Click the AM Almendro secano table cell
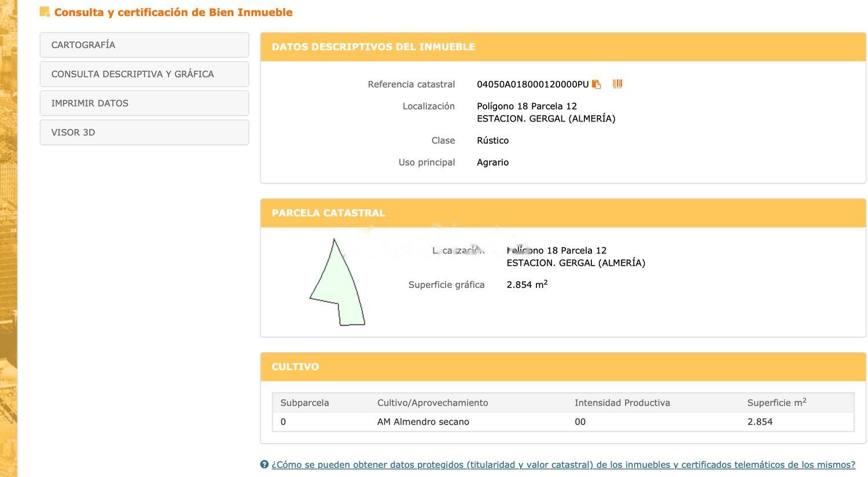This screenshot has width=868, height=477. click(423, 422)
